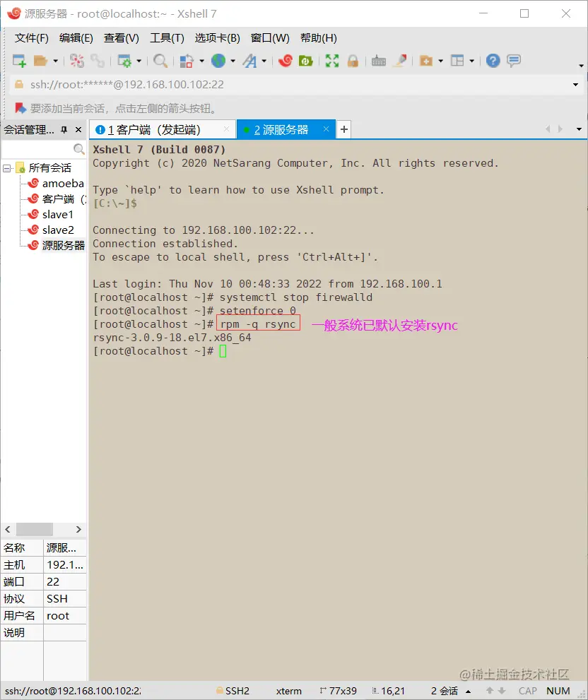Click the SSH2 status bar entry
This screenshot has width=588, height=700.
[233, 691]
